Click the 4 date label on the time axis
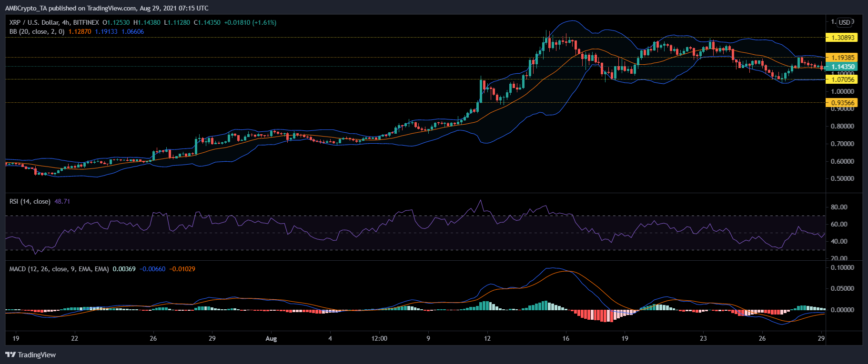 330,339
